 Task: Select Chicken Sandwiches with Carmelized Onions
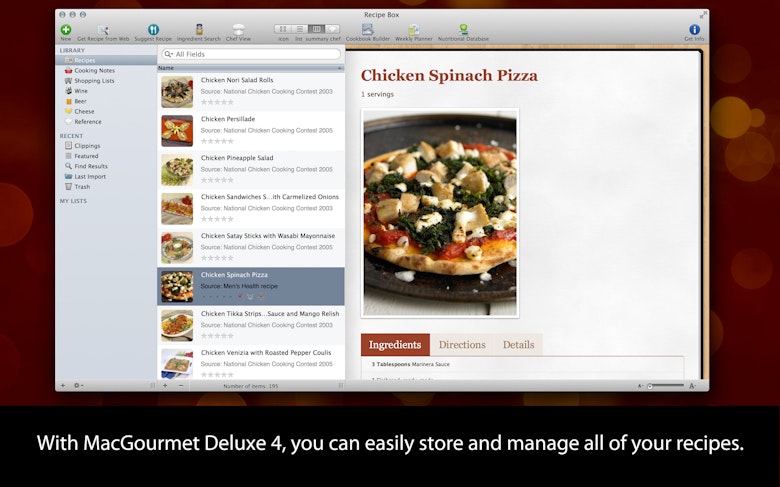point(251,208)
